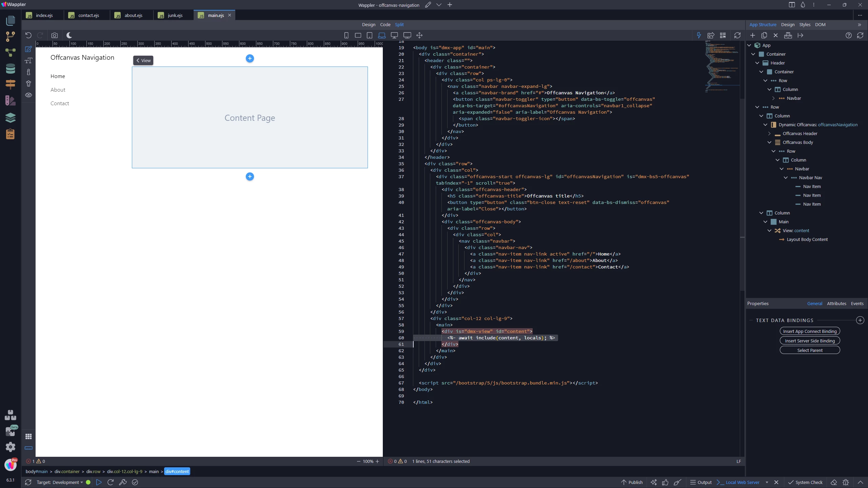The width and height of the screenshot is (868, 488).
Task: Click the lightning bolt App Connect icon
Action: pos(699,35)
